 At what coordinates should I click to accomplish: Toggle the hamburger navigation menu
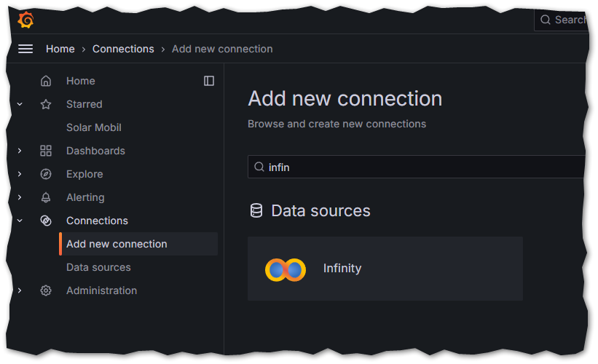pos(25,49)
